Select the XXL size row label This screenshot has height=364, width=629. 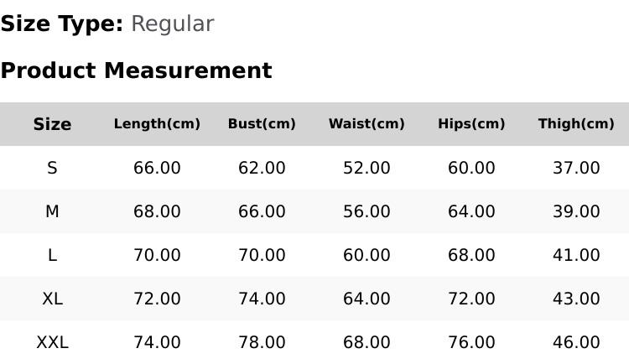pyautogui.click(x=52, y=343)
